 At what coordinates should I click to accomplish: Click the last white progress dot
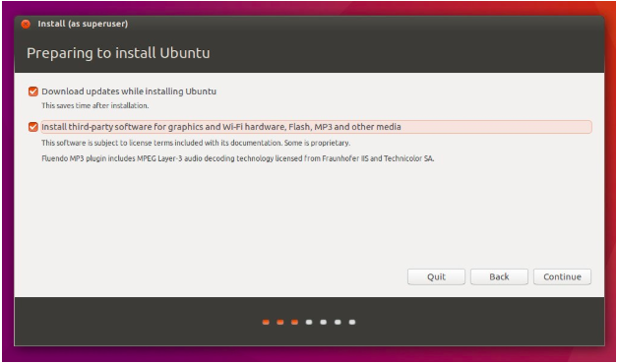click(352, 322)
